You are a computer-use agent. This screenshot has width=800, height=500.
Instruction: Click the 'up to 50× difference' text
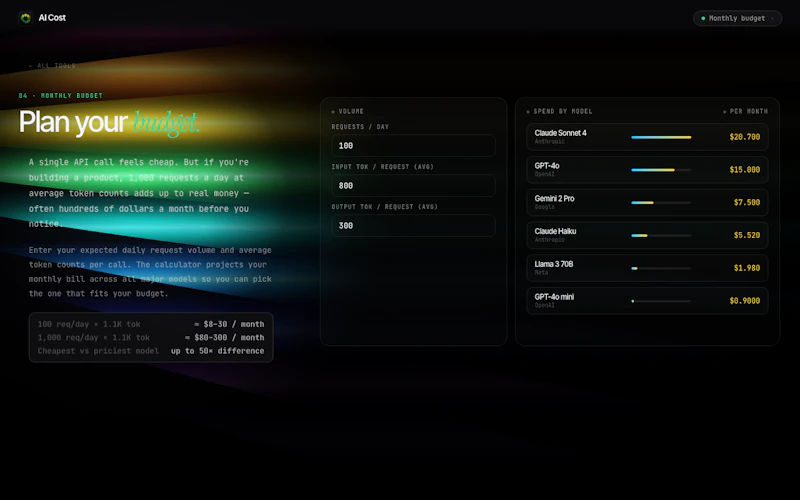click(x=217, y=351)
